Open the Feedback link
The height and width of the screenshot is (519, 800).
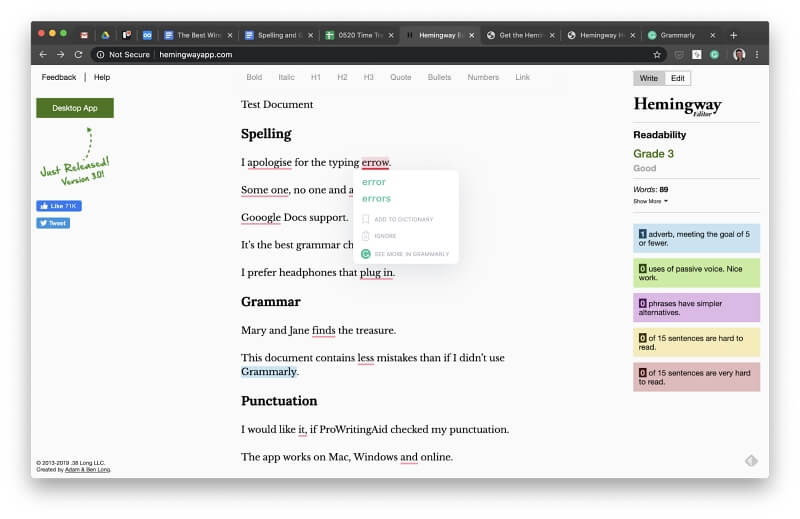pos(59,77)
